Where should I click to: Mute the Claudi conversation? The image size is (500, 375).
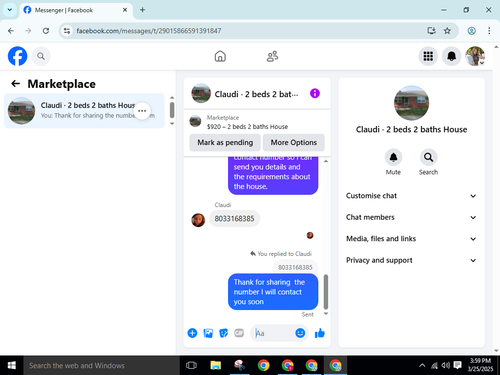tap(393, 157)
